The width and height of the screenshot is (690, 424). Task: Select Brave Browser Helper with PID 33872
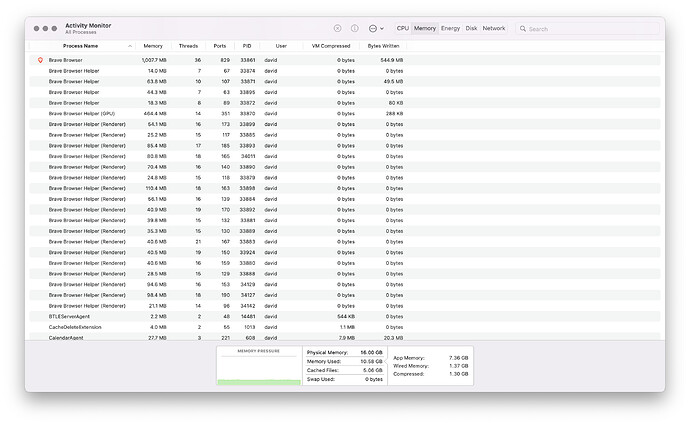pos(345,102)
